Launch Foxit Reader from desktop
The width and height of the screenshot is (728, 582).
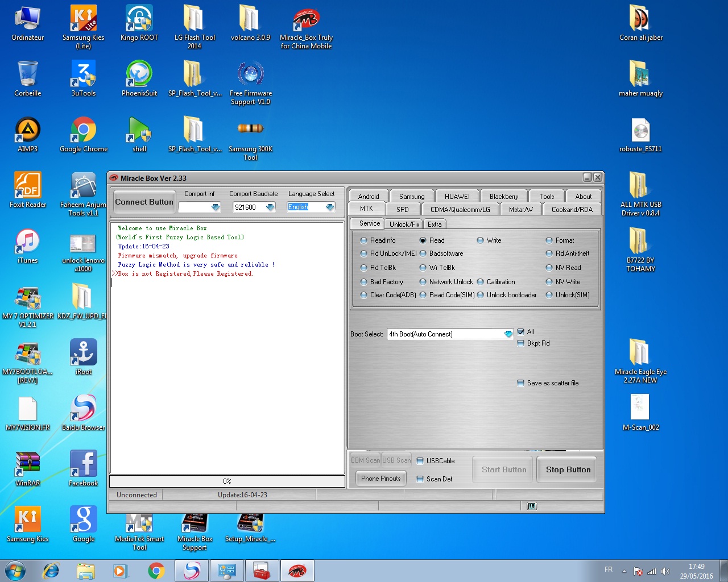click(x=28, y=190)
